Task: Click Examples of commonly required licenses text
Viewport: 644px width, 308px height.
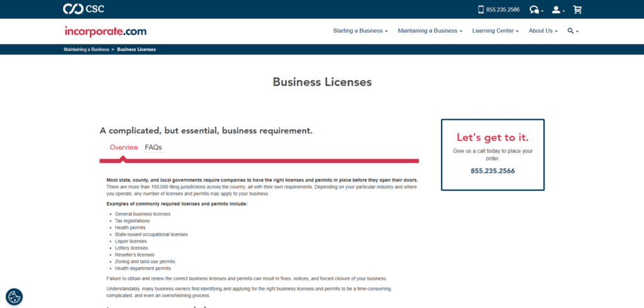Action: (x=177, y=204)
